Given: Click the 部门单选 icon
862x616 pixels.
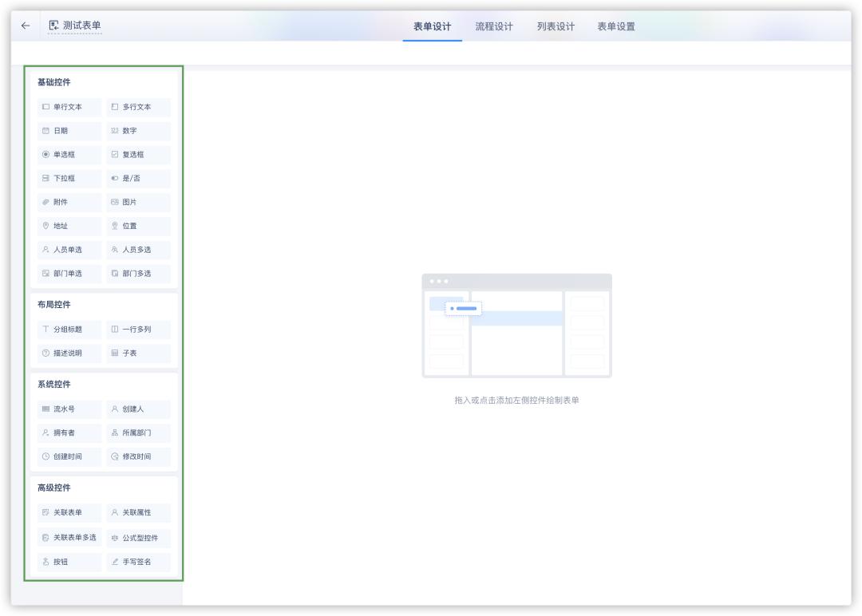Looking at the screenshot, I should (45, 273).
